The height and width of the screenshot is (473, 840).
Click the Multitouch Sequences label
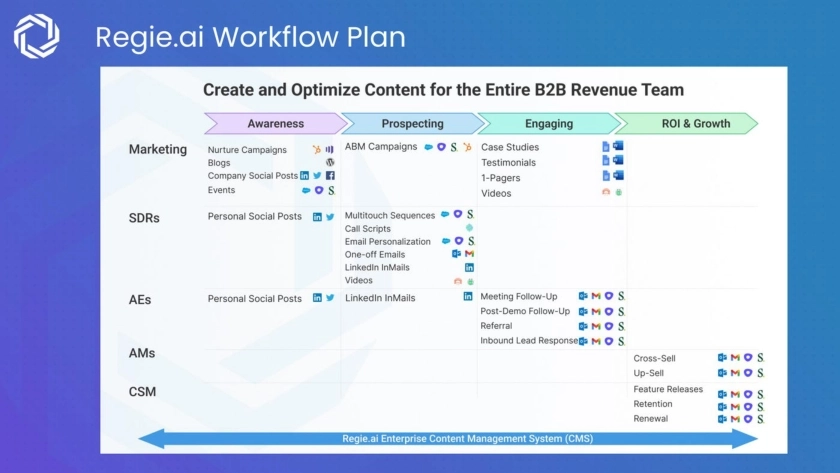(x=390, y=215)
